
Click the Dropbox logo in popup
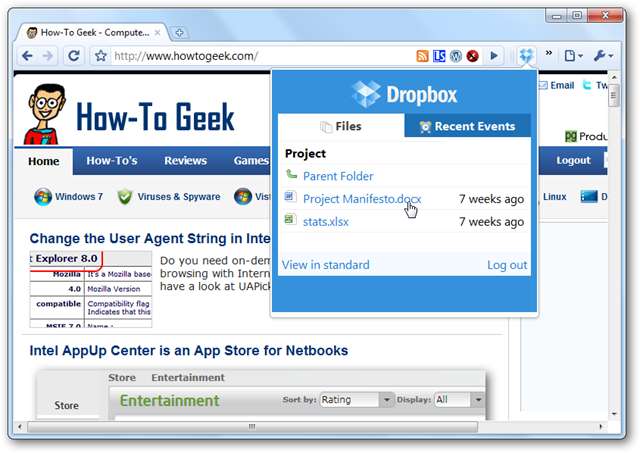click(x=404, y=95)
